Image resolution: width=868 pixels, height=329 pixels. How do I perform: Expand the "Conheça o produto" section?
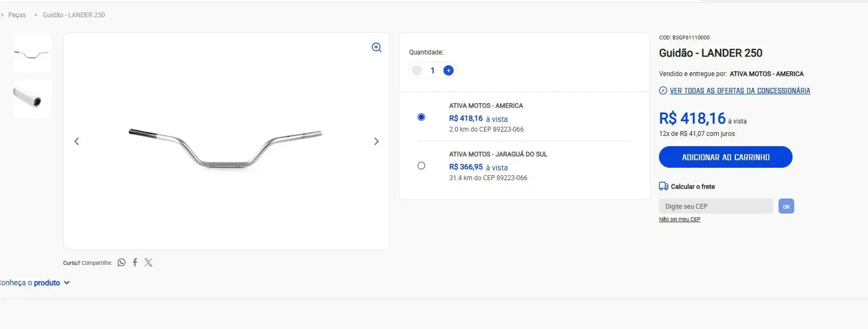[36, 283]
